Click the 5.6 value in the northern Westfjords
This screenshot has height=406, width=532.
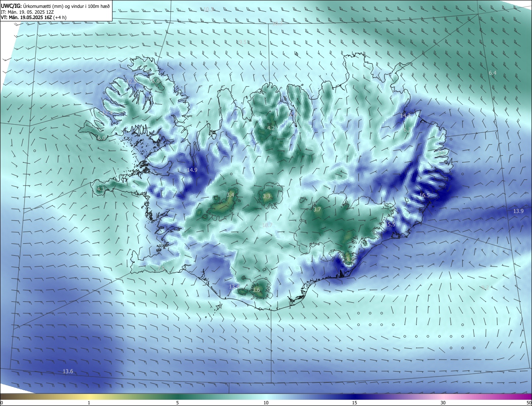[156, 82]
